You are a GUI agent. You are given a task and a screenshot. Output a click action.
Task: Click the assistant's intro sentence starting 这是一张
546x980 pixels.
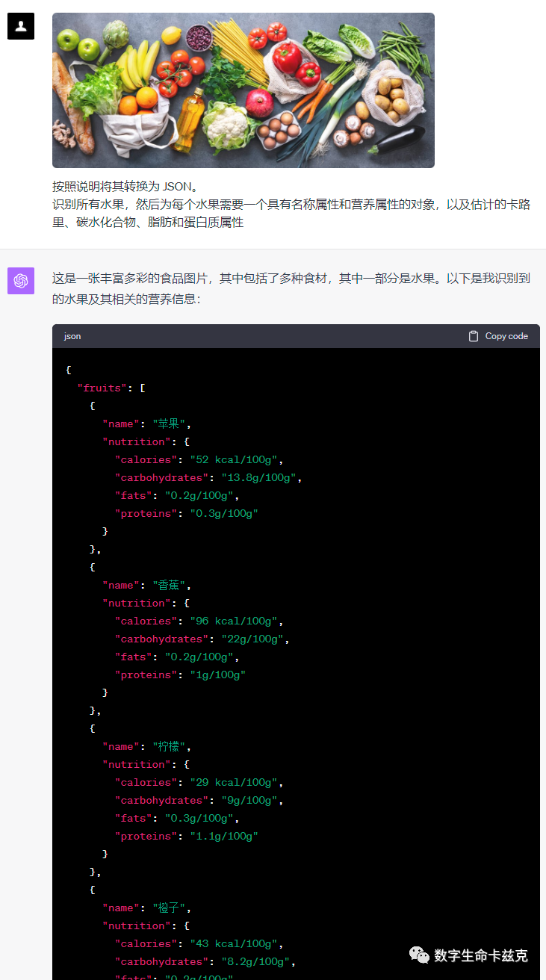(x=291, y=288)
